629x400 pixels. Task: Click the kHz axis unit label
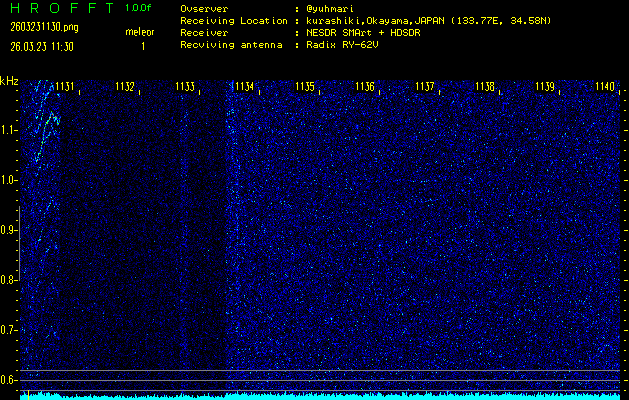click(x=9, y=80)
